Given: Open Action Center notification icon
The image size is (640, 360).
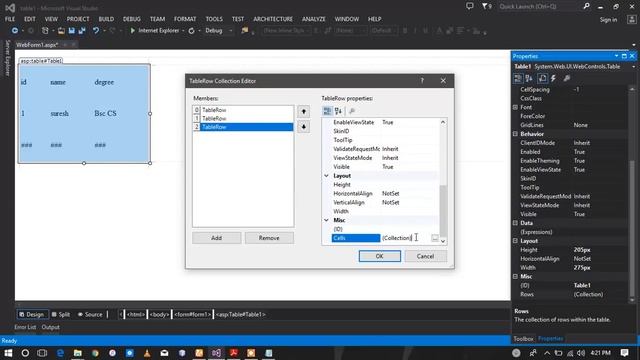Looking at the screenshot, I should click(x=624, y=353).
